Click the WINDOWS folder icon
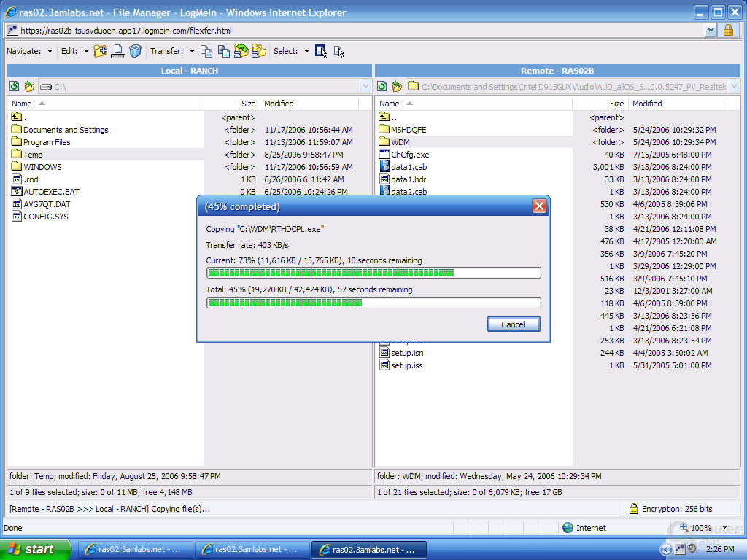 [x=17, y=166]
